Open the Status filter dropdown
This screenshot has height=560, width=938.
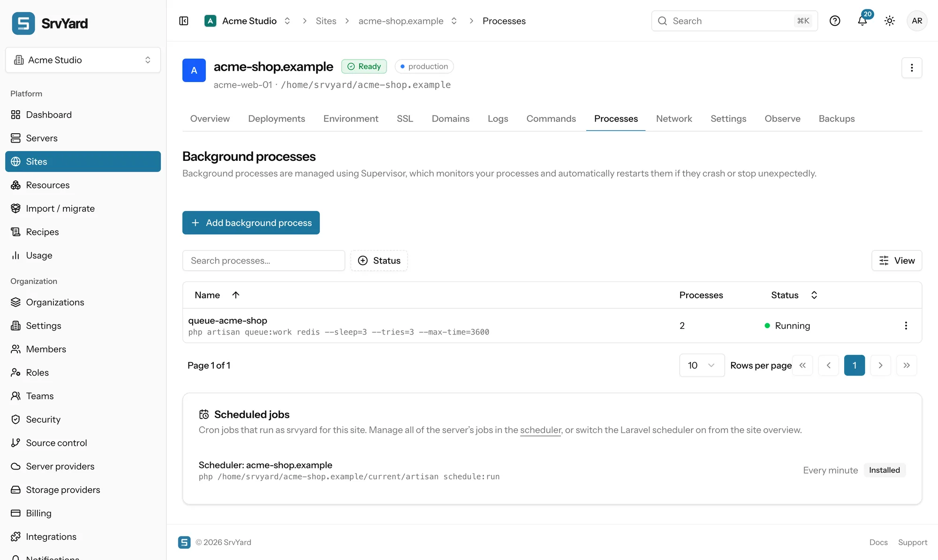(379, 260)
